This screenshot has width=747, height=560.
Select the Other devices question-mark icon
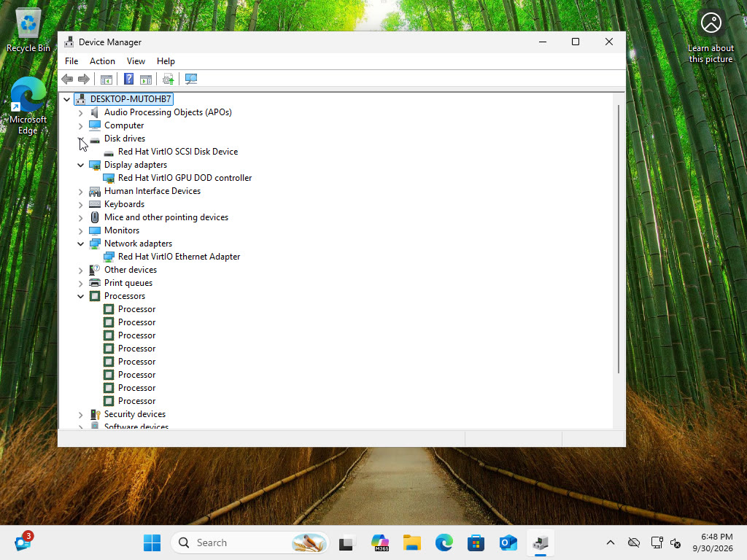click(95, 270)
